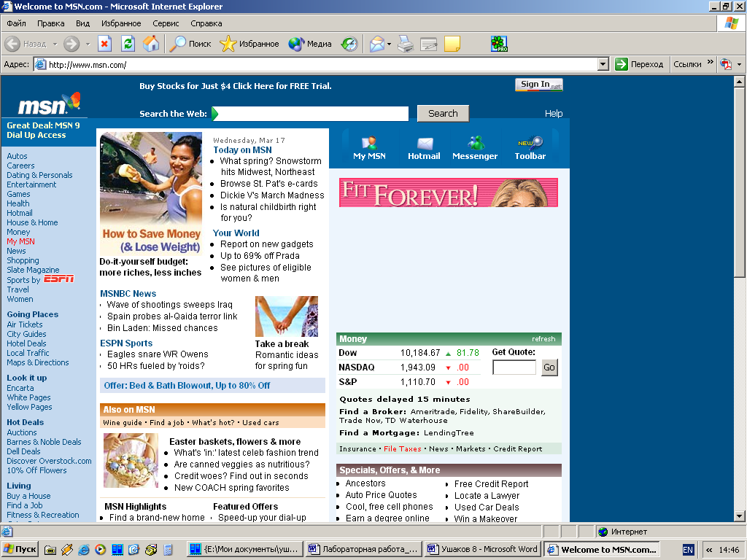Click the Sign In .net button

(x=539, y=85)
